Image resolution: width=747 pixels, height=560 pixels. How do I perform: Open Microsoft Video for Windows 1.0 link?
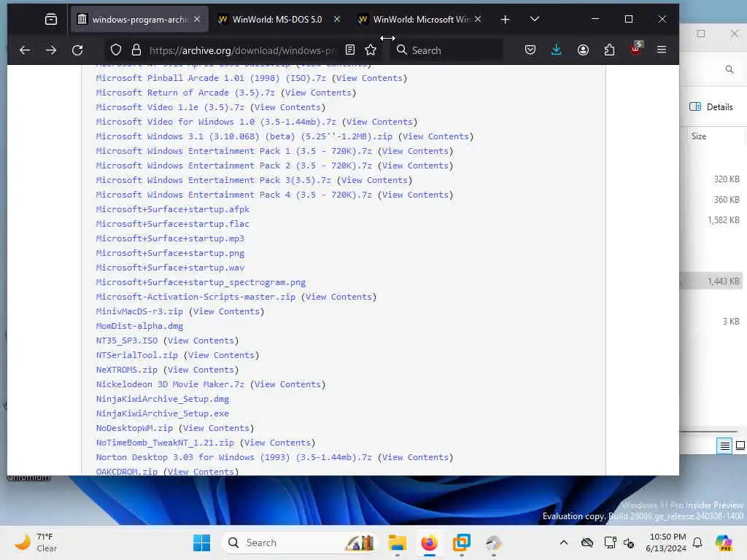coord(216,122)
